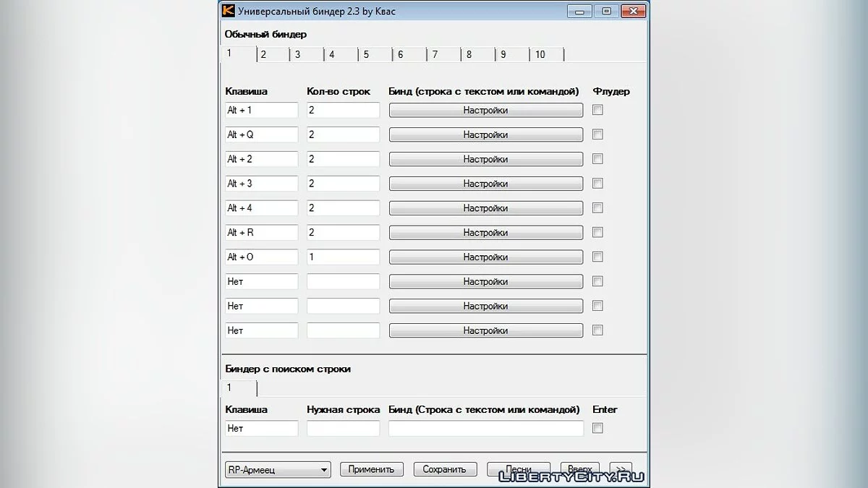Click the Песни button

(x=518, y=468)
